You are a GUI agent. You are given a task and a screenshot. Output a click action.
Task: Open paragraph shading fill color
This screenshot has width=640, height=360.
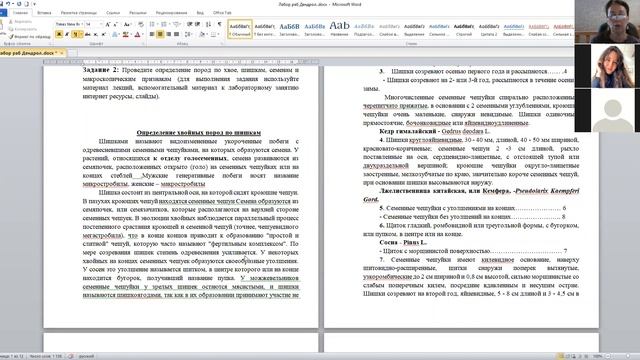203,34
